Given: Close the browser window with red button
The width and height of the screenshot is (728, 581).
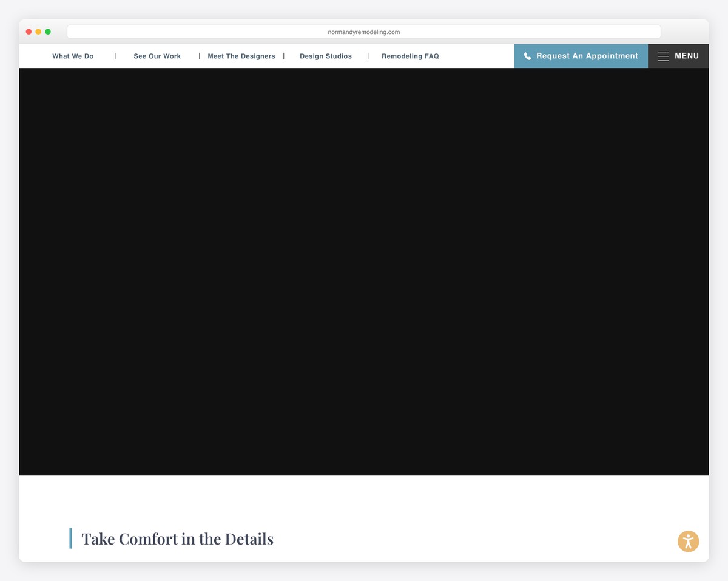Looking at the screenshot, I should [x=29, y=32].
